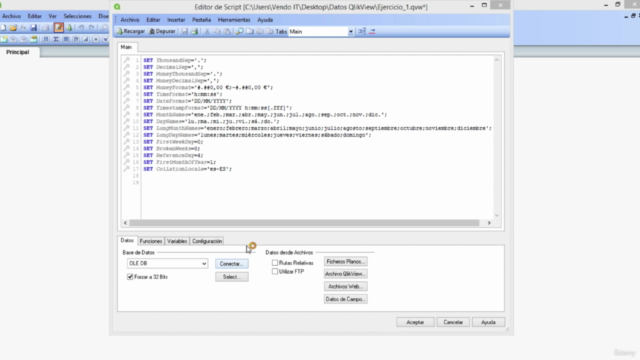Save the script using the toolbar diskette icon
This screenshot has width=640, height=360.
pyautogui.click(x=184, y=31)
